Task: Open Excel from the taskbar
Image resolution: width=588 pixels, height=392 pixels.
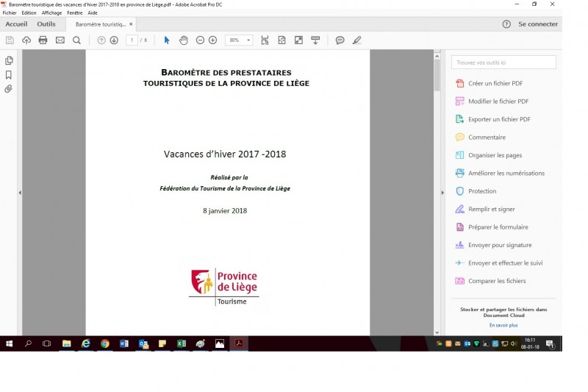Action: coord(181,343)
